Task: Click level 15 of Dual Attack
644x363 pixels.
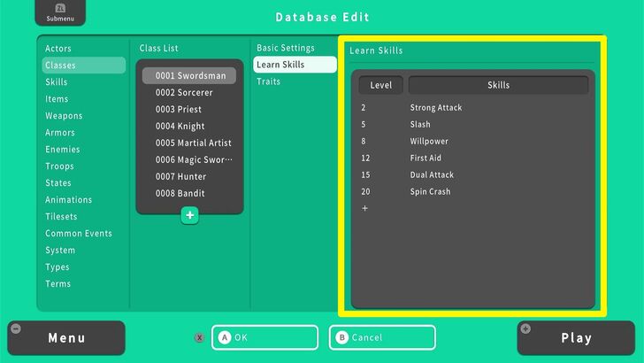Action: pos(365,175)
